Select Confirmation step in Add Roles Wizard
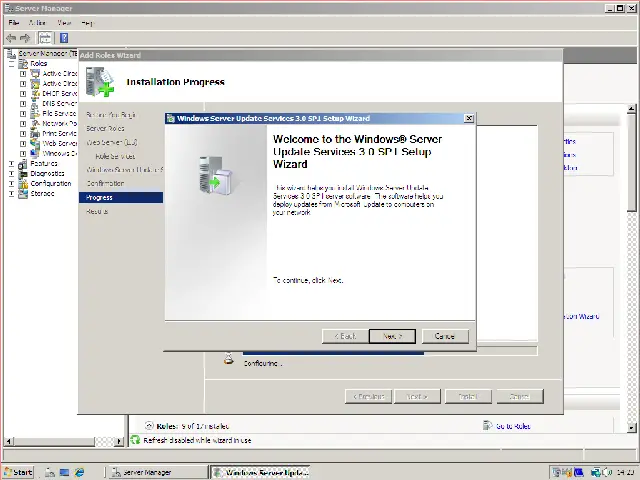The image size is (640, 480). (105, 184)
